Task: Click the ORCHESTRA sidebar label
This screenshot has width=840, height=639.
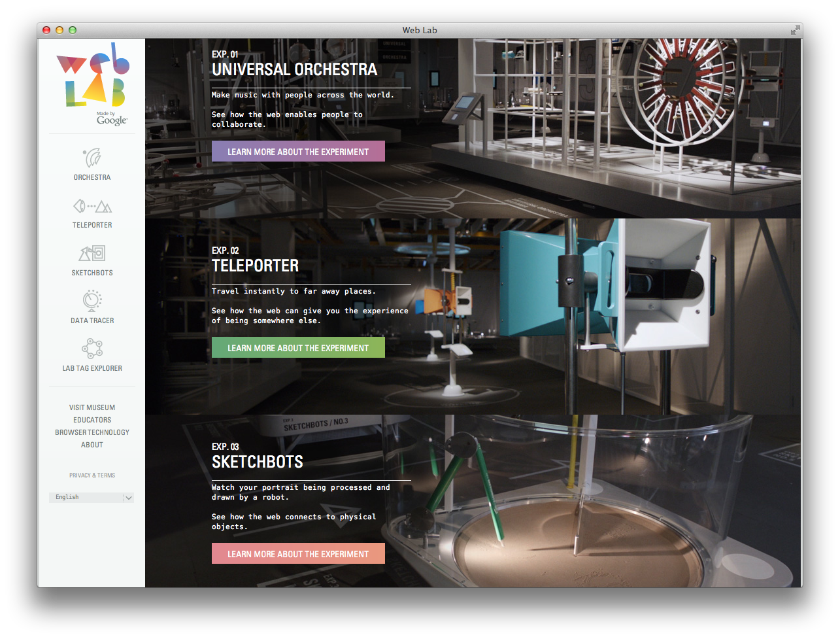Action: tap(92, 177)
